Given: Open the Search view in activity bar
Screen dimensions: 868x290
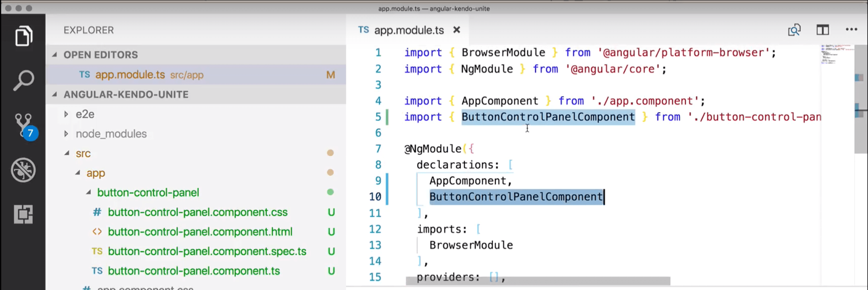Looking at the screenshot, I should pos(23,80).
